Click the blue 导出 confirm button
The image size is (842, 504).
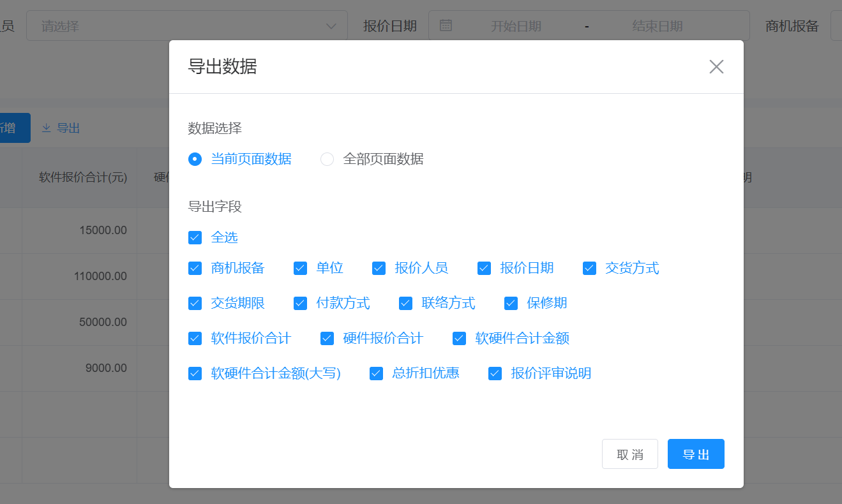coord(696,454)
